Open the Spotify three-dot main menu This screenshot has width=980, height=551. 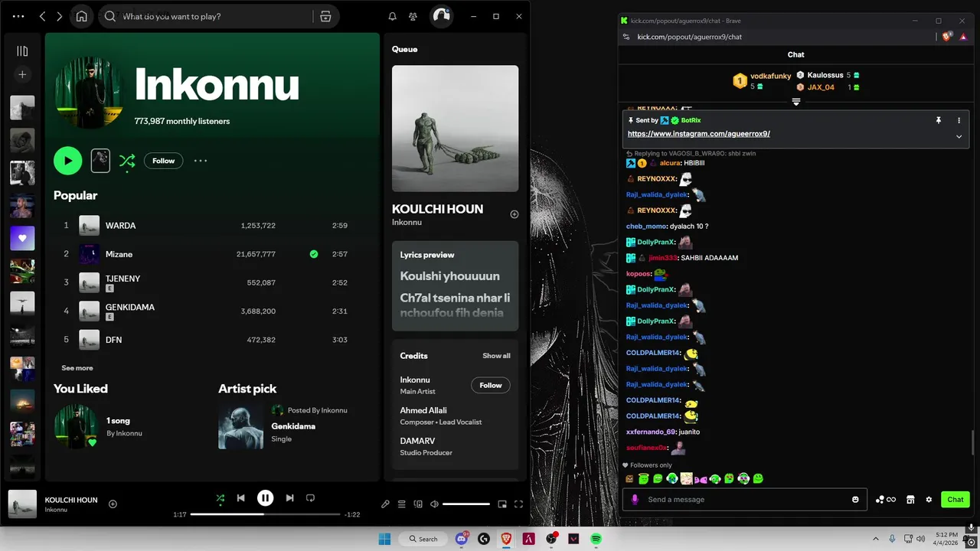pyautogui.click(x=18, y=16)
